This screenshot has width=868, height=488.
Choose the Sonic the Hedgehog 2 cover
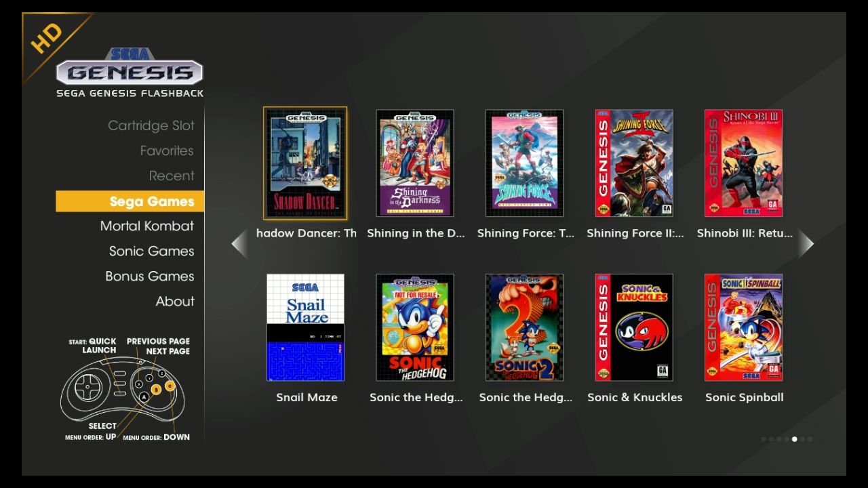tap(525, 327)
